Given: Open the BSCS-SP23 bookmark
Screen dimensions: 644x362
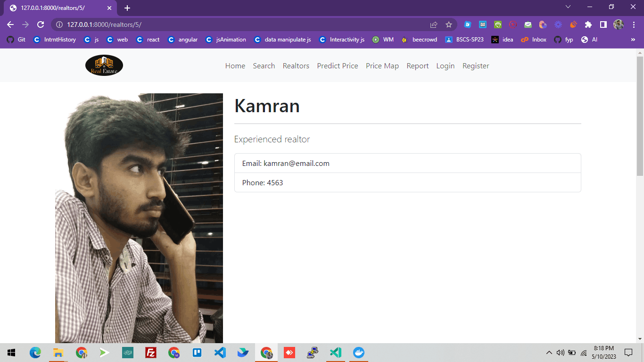Looking at the screenshot, I should coord(464,40).
